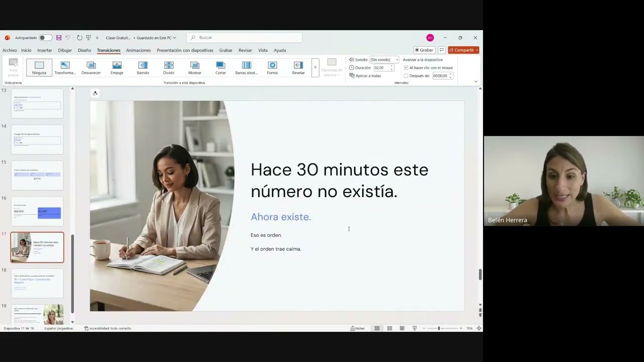Collapse the ribbon with the chevron

coord(475,81)
